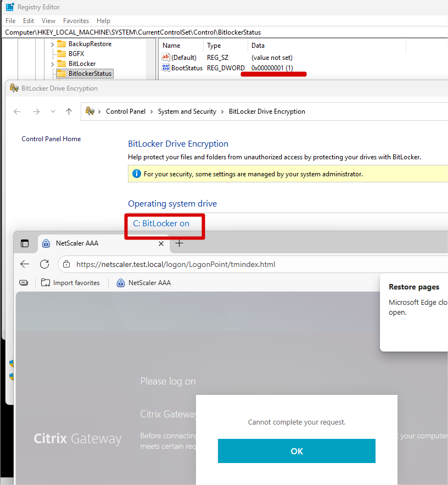Expand chevron after System and Security breadcrumb
The height and width of the screenshot is (485, 448).
222,112
